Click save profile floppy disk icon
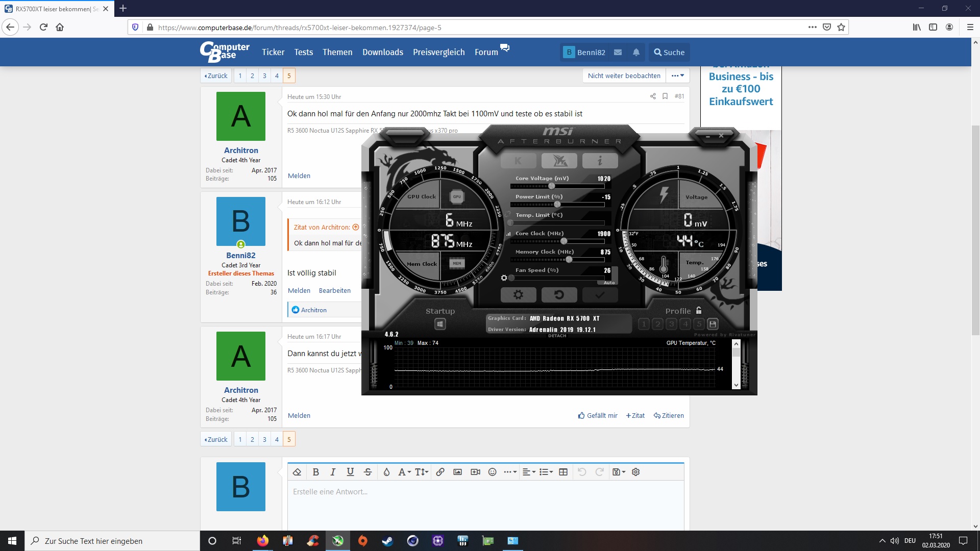Viewport: 980px width, 551px height. pos(713,323)
